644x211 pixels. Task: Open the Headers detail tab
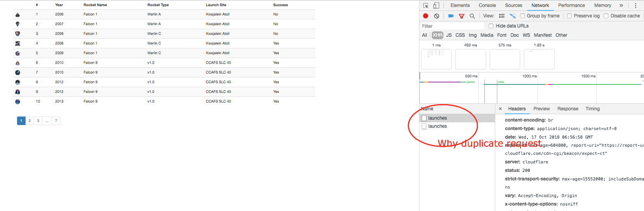pyautogui.click(x=517, y=109)
